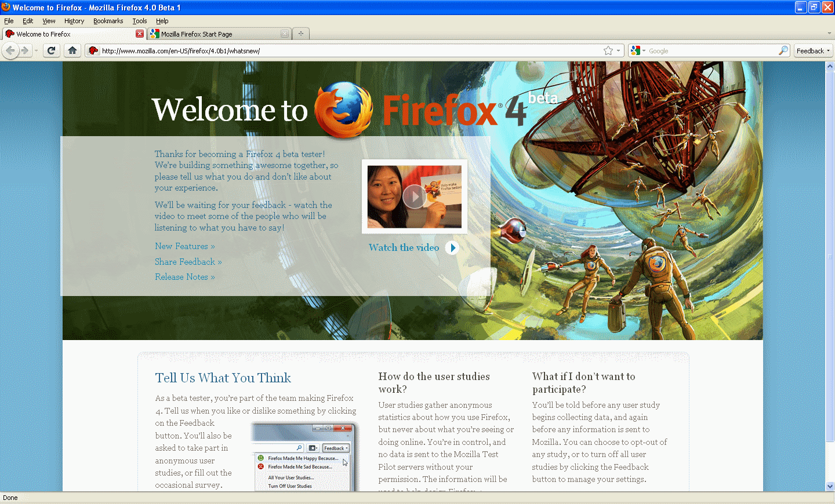Bookmark this page with the star

(608, 51)
